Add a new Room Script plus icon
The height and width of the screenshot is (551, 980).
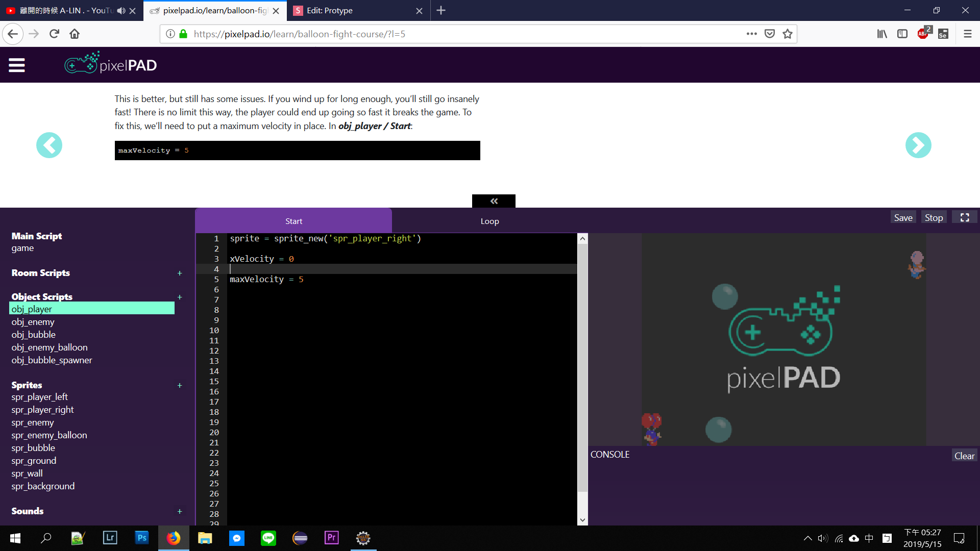click(x=180, y=273)
